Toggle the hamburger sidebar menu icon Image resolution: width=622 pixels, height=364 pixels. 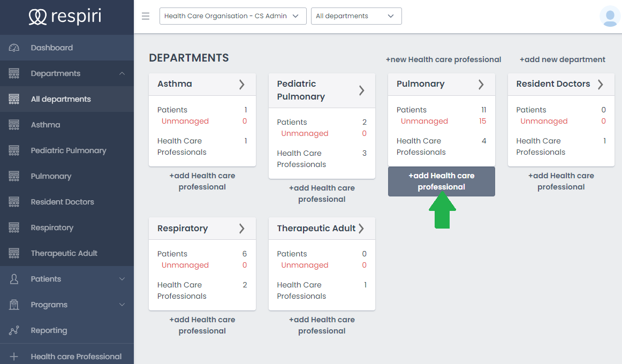point(146,16)
